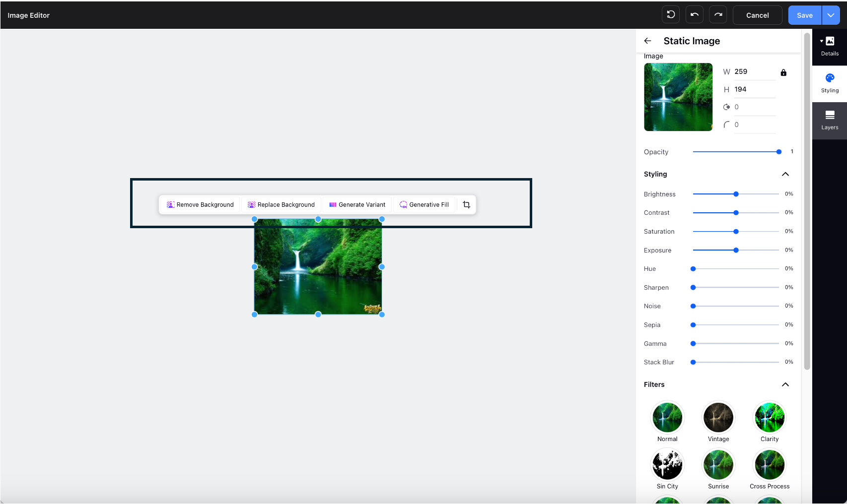Edit the corner radius field
Image resolution: width=847 pixels, height=504 pixels.
(755, 125)
